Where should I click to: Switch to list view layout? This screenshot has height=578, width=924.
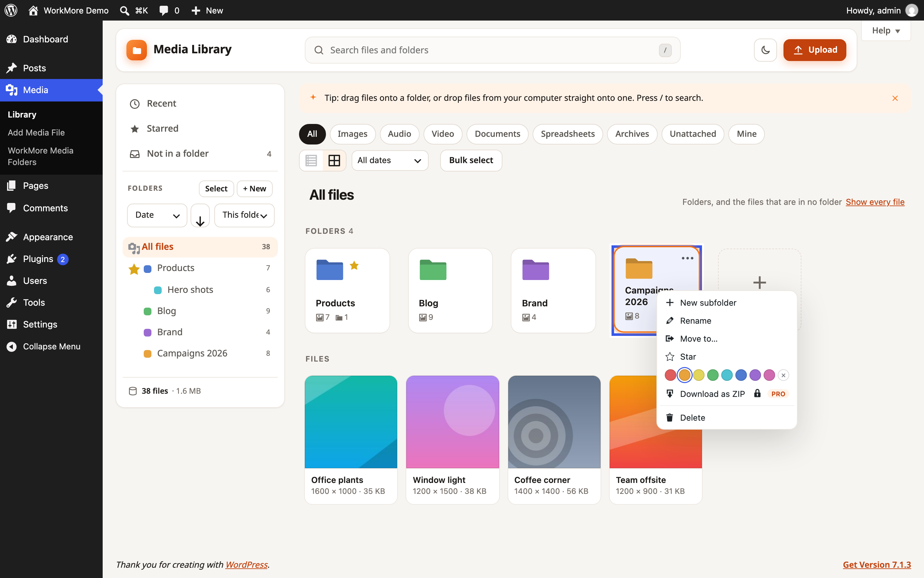click(x=311, y=161)
